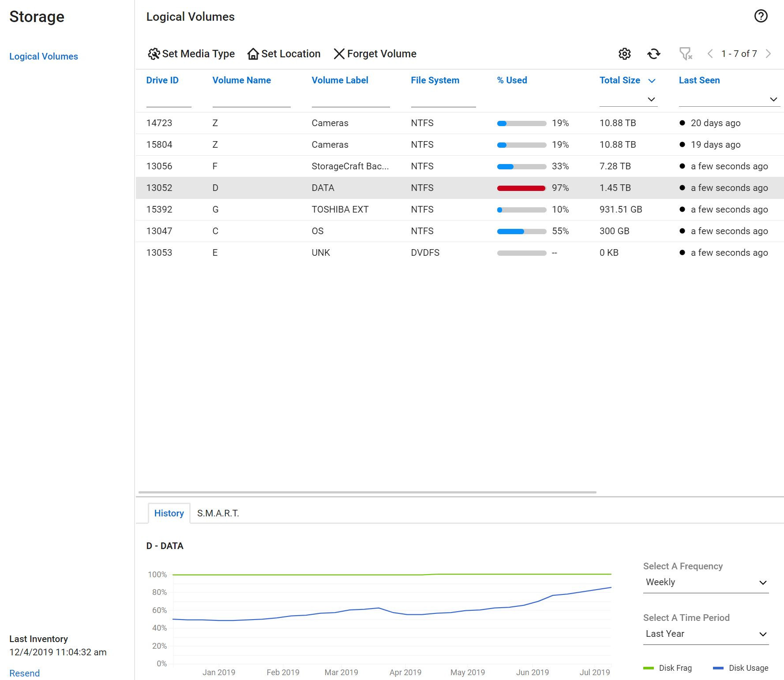Open Logical Volumes in the sidebar
The height and width of the screenshot is (680, 784).
(44, 56)
